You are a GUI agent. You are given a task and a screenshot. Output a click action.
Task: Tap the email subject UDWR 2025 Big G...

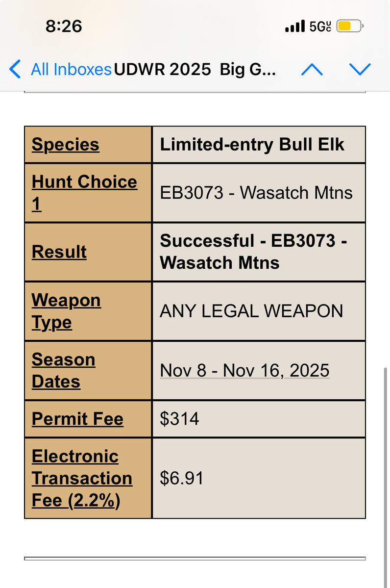point(195,70)
